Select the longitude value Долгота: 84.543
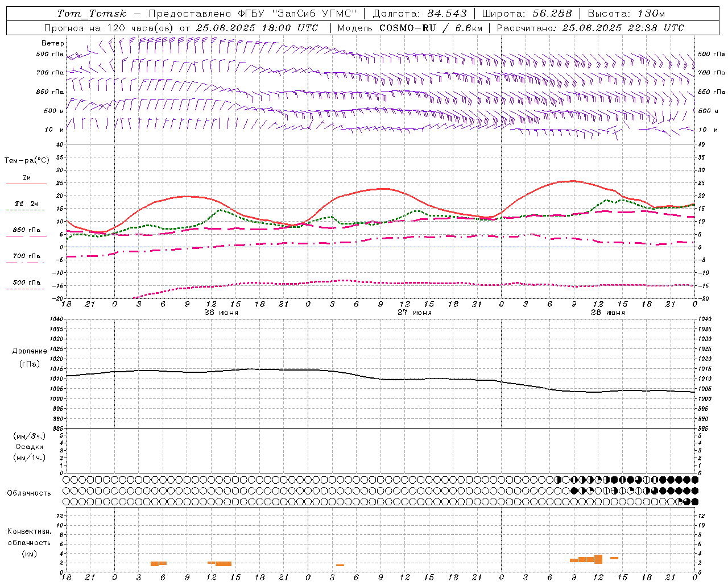Viewport: 728px width, 582px height. click(x=420, y=14)
